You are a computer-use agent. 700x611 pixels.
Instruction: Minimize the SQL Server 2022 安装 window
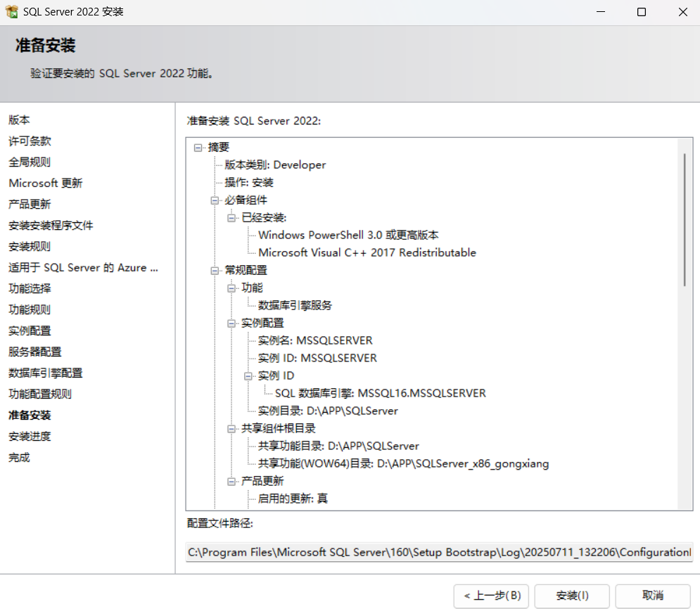tap(601, 12)
